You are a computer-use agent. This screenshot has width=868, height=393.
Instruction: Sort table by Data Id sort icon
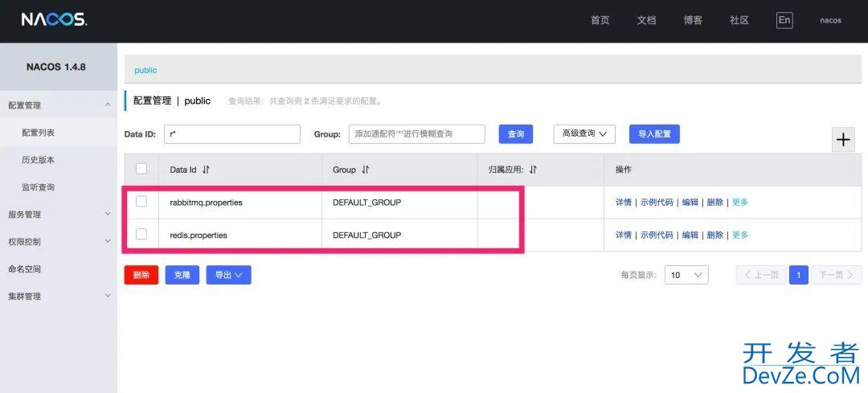coord(206,170)
